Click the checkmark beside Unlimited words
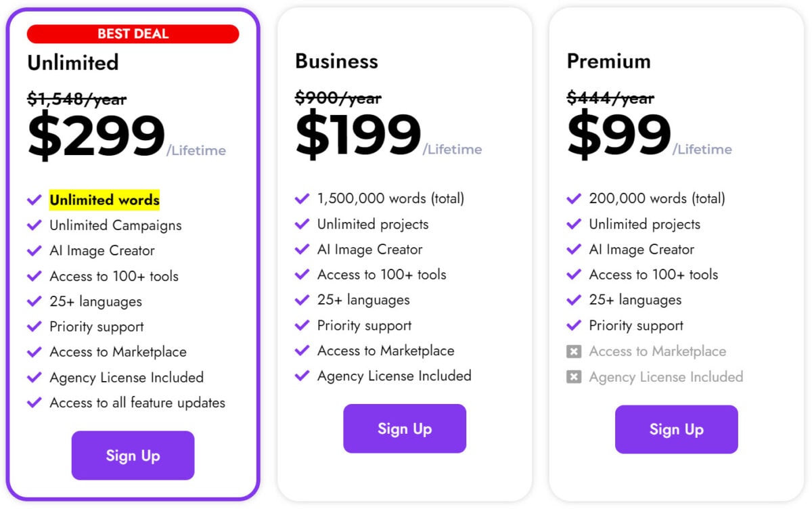812x511 pixels. click(x=35, y=200)
